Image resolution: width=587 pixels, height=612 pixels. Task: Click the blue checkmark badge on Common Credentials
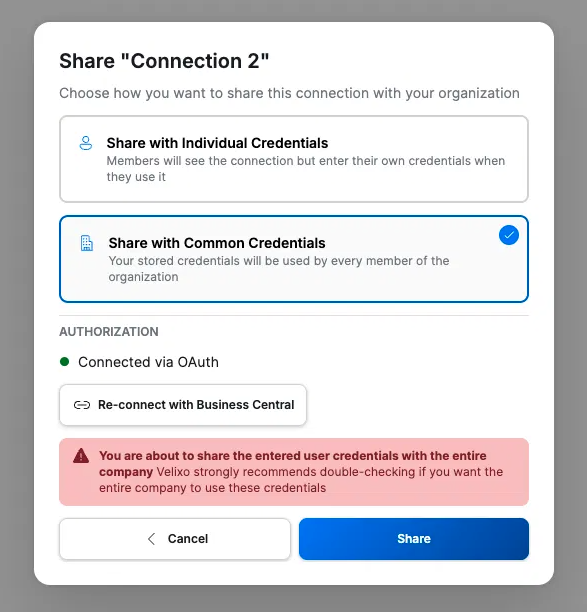click(x=509, y=235)
